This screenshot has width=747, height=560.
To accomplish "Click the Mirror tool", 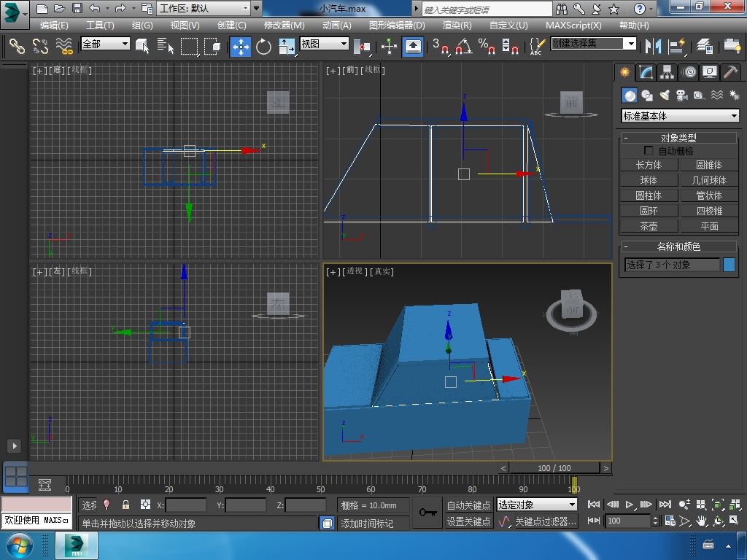I will pyautogui.click(x=653, y=46).
